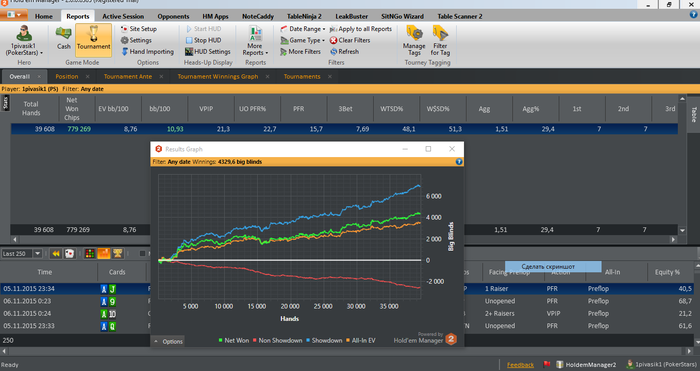
Task: Open the More Reports icon
Action: pos(255,40)
